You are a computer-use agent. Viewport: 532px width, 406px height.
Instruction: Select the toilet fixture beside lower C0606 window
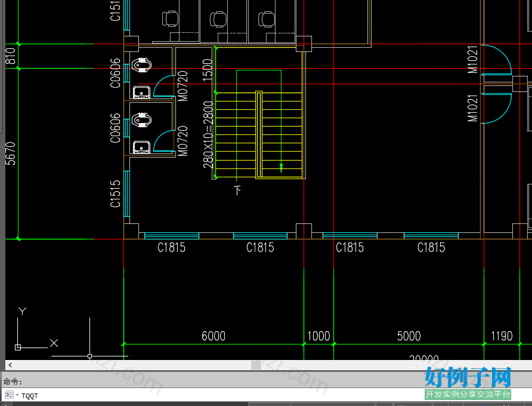[x=141, y=119]
